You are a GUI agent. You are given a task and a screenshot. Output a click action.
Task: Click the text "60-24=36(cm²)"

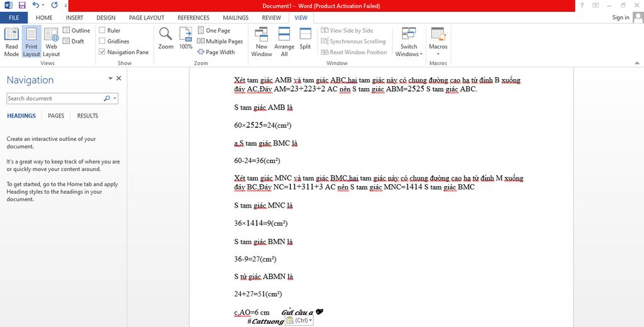coord(257,160)
